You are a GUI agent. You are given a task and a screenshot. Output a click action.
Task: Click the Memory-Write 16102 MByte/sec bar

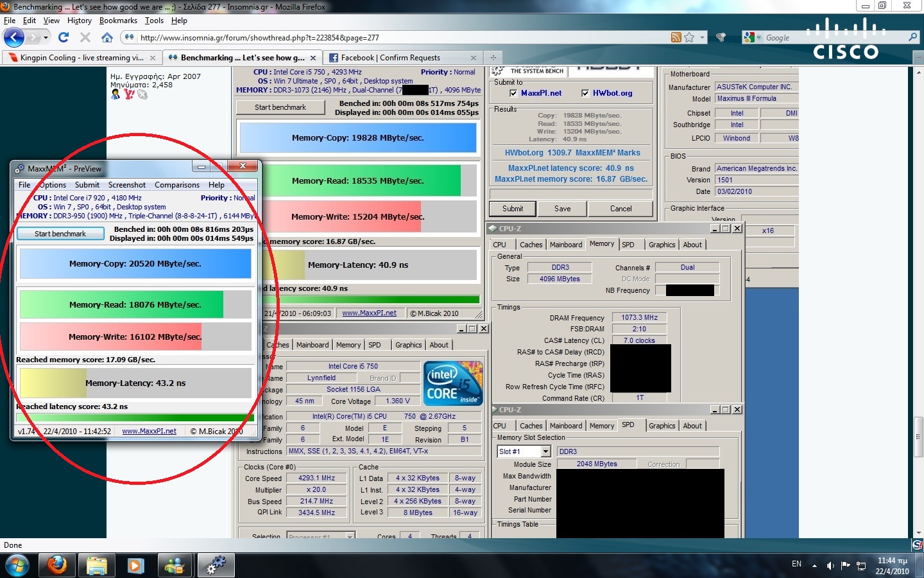[x=135, y=337]
